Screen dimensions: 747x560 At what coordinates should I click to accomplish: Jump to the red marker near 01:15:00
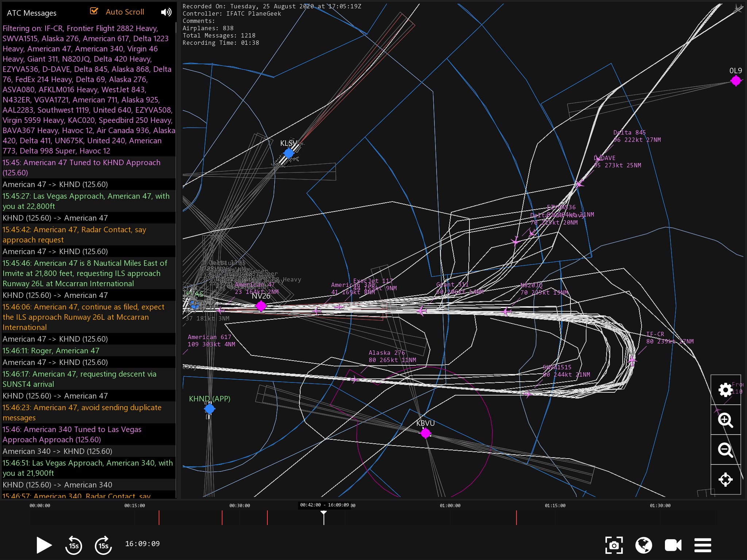[x=516, y=518]
